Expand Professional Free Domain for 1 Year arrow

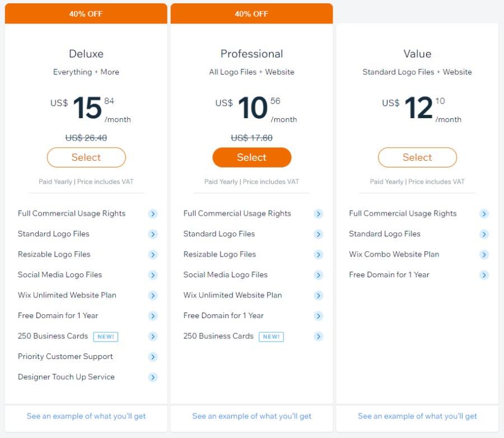319,316
